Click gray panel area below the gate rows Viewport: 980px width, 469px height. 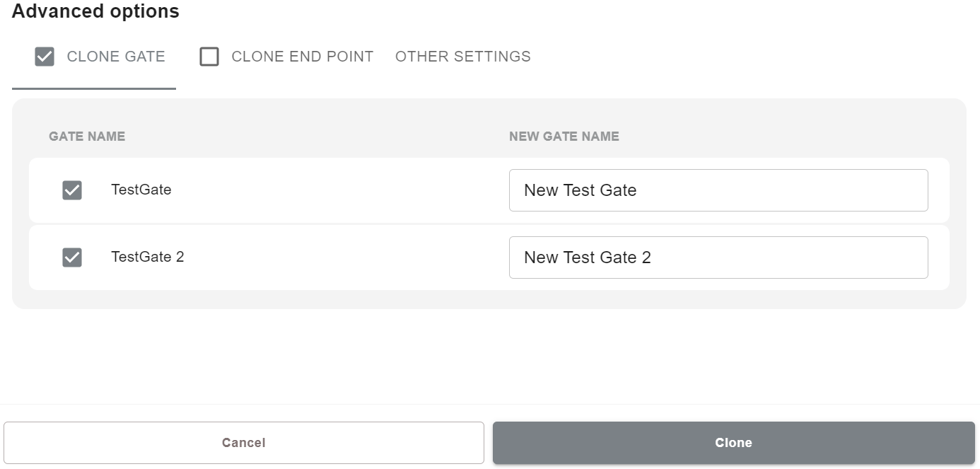(488, 299)
